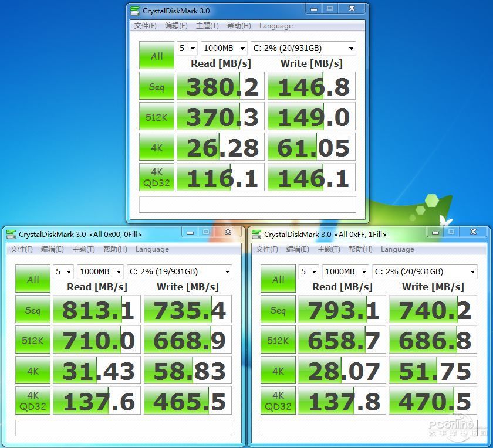This screenshot has height=448, width=493.
Task: Run all tests with the All button in top window
Action: pos(156,56)
